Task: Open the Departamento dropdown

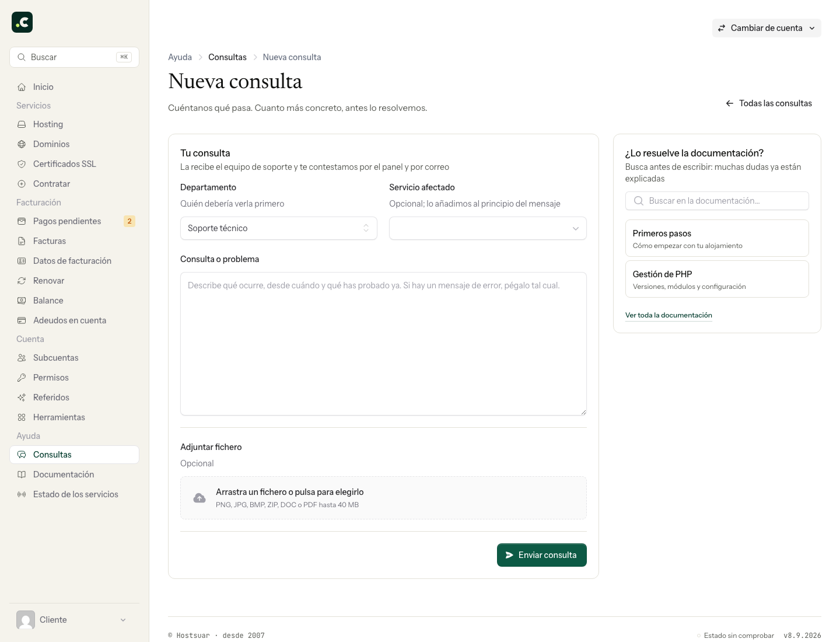Action: [279, 228]
